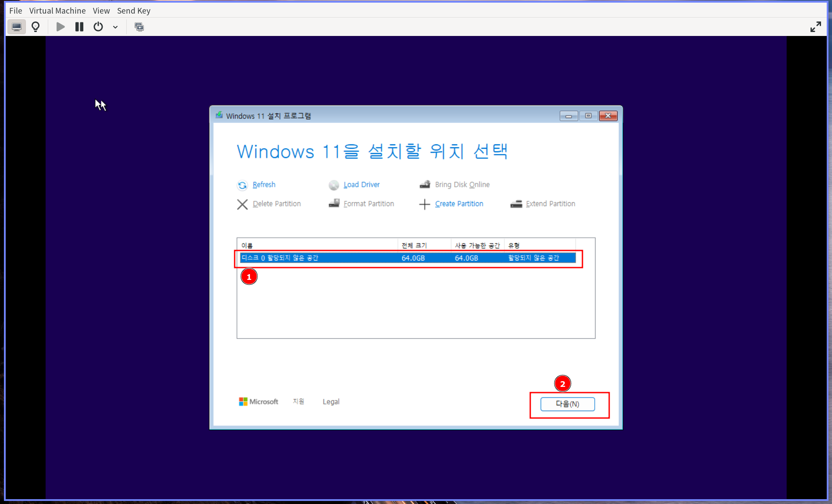Toggle the graphical console display button
Viewport: 832px width, 504px height.
(x=16, y=27)
